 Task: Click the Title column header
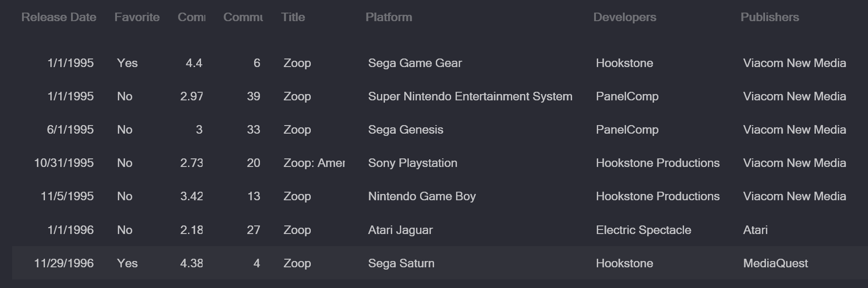[293, 17]
